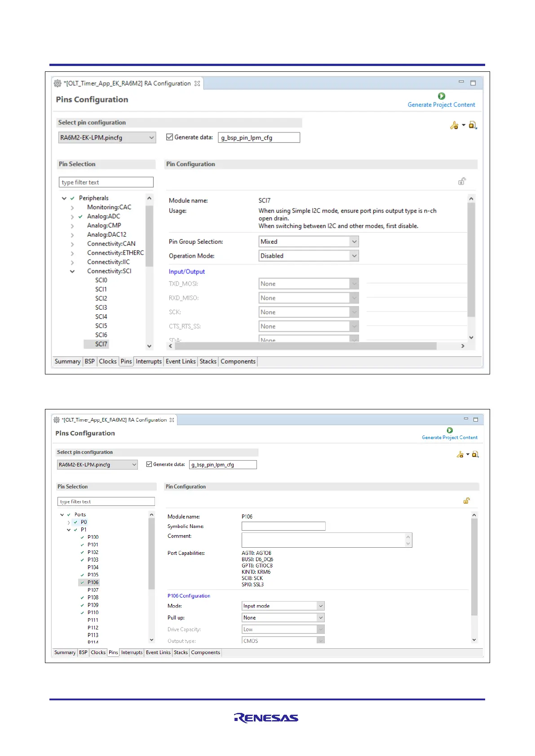This screenshot has width=535, height=756.
Task: Click the pin search icon in P106 view
Action: click(475, 454)
